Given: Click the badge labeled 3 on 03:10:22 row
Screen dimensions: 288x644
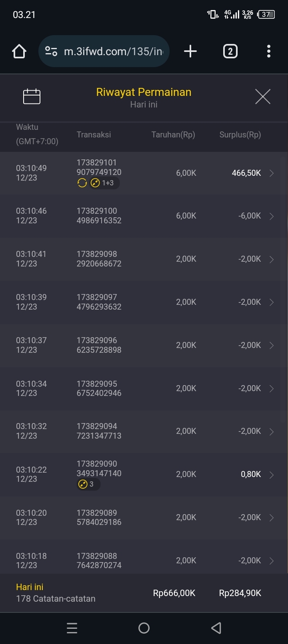Looking at the screenshot, I should click(88, 484).
